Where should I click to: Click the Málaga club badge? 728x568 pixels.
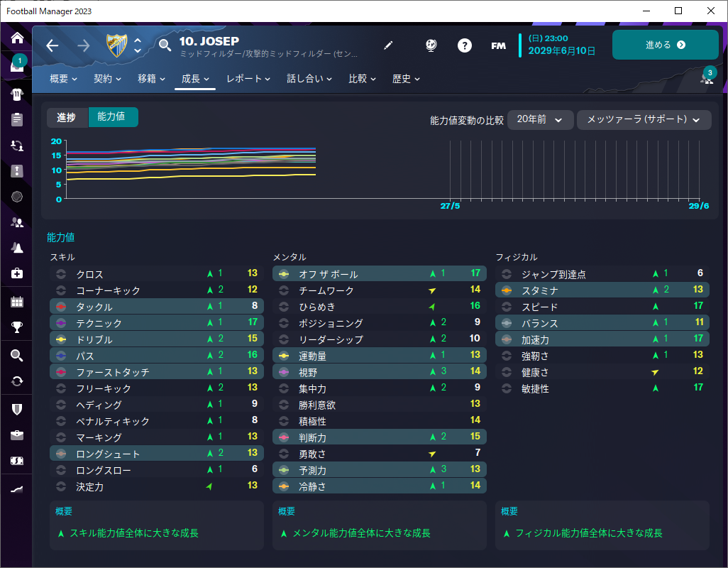click(116, 45)
